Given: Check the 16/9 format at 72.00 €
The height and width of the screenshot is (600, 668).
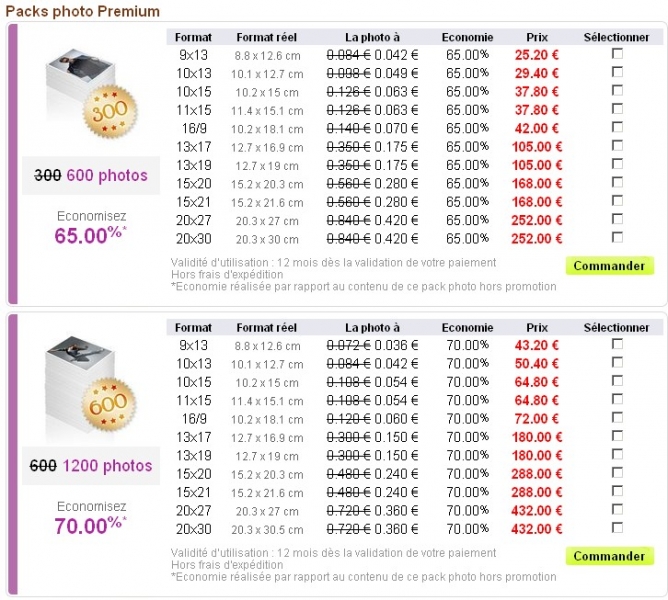Looking at the screenshot, I should click(x=617, y=418).
